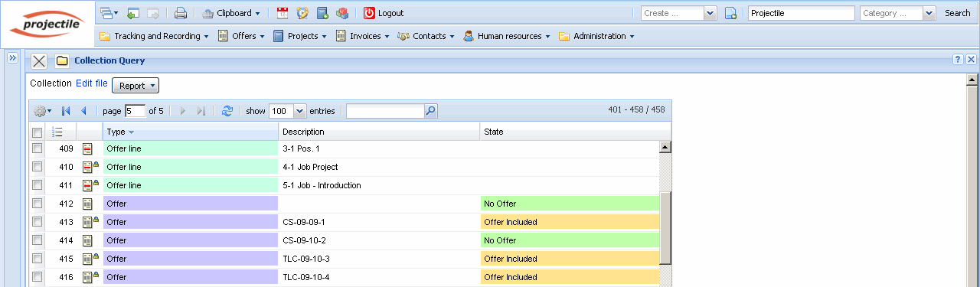
Task: Expand the left sidebar panel
Action: pyautogui.click(x=12, y=58)
